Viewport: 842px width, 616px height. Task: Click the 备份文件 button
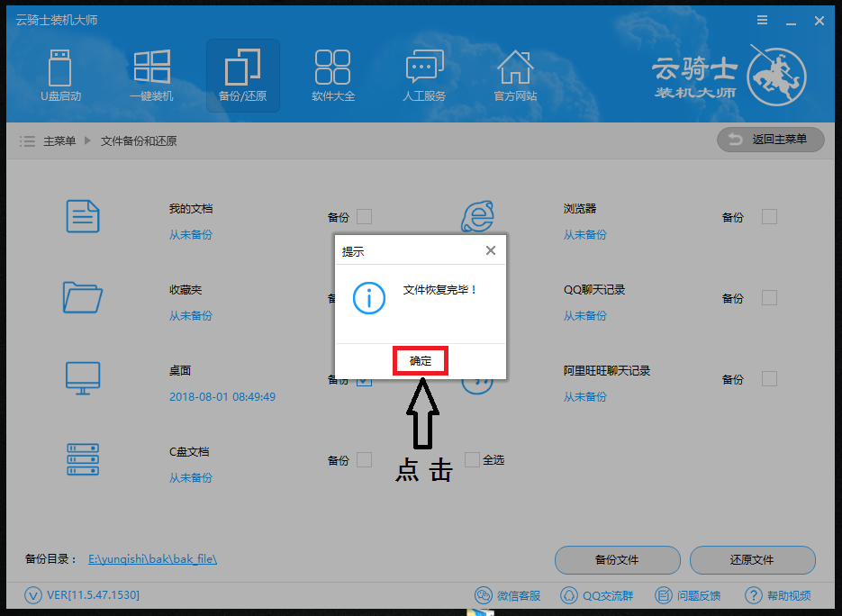[618, 560]
